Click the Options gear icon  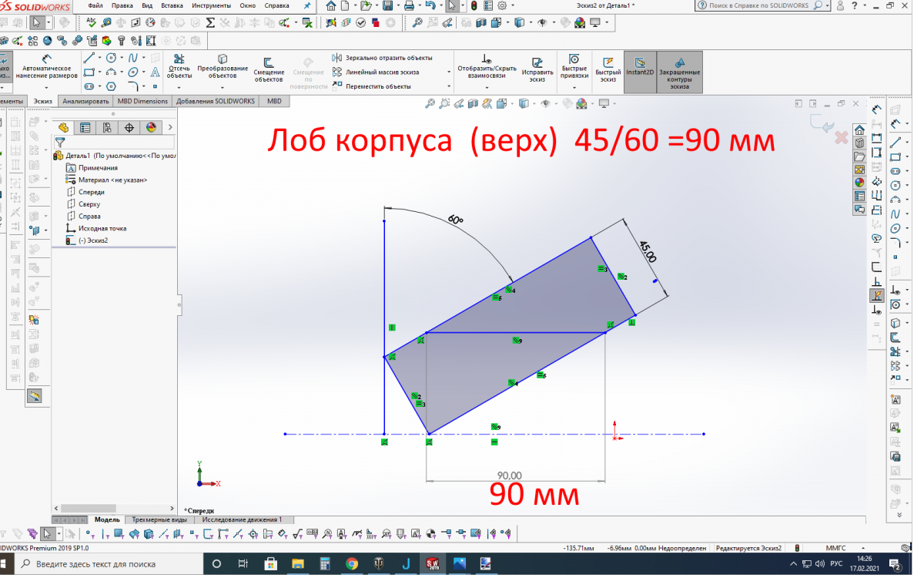[x=502, y=5]
